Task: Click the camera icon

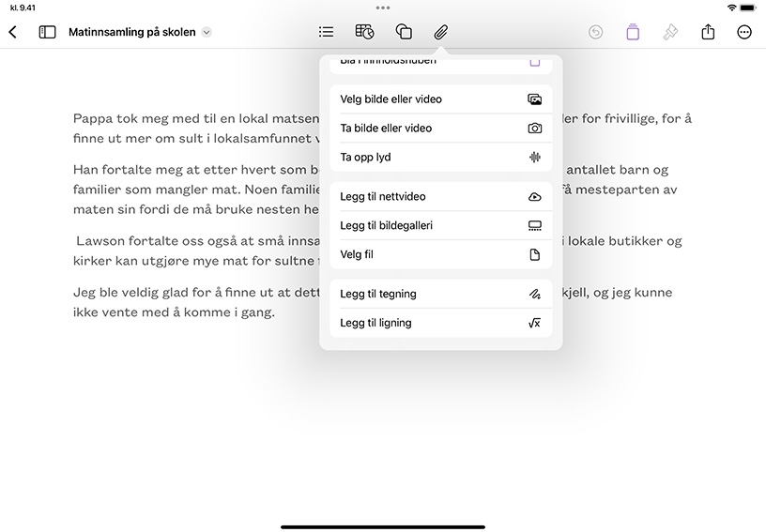Action: (x=535, y=128)
